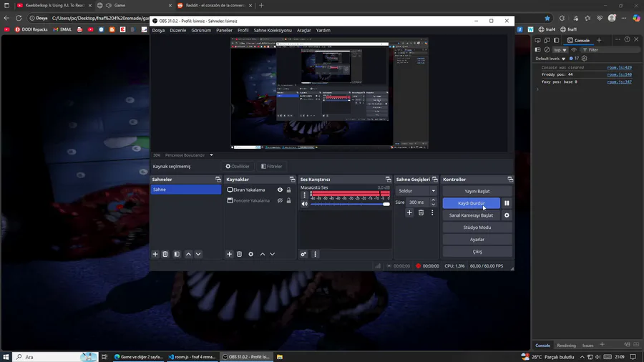This screenshot has width=644, height=362.
Task: Move source up in the Kaynaklar panel
Action: [x=263, y=254]
